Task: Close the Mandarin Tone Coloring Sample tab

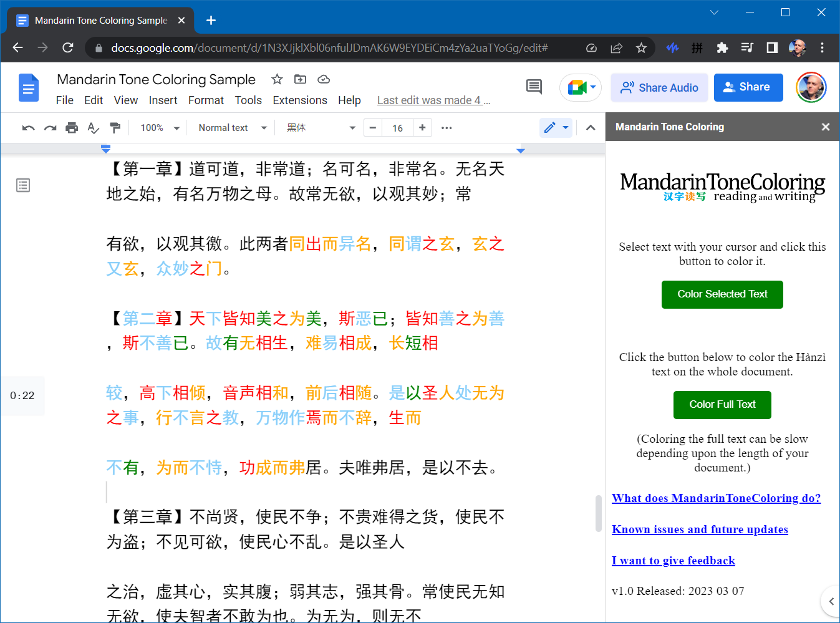Action: point(181,21)
